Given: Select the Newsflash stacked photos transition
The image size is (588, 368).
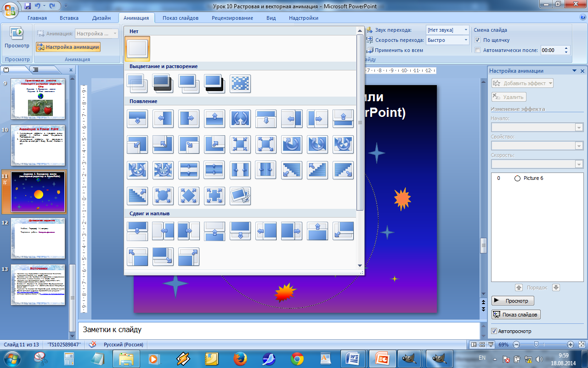Looking at the screenshot, I should pos(240,196).
